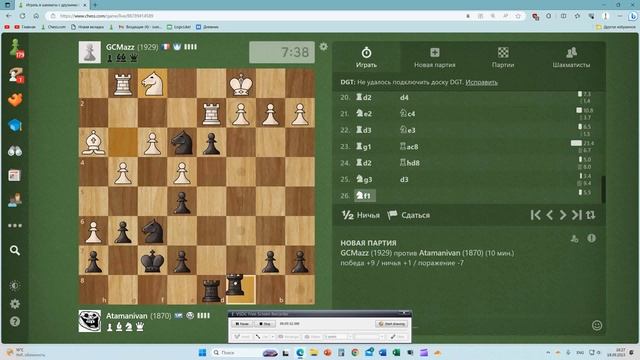640x360 pixels.
Task: Select the highlighted black rook in the bottom row
Action: (236, 285)
